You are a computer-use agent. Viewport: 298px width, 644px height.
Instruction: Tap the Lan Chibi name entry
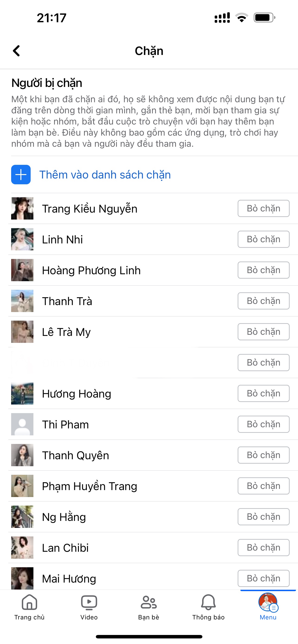[65, 548]
